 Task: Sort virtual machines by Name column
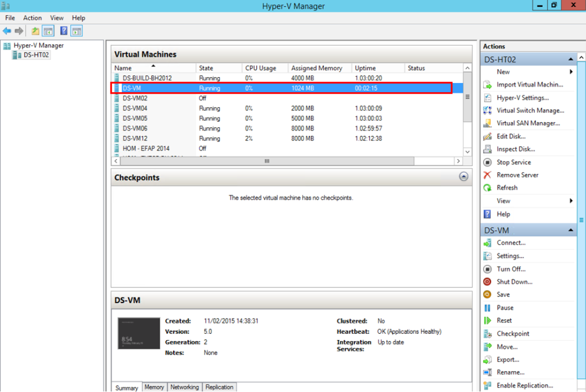(x=153, y=68)
